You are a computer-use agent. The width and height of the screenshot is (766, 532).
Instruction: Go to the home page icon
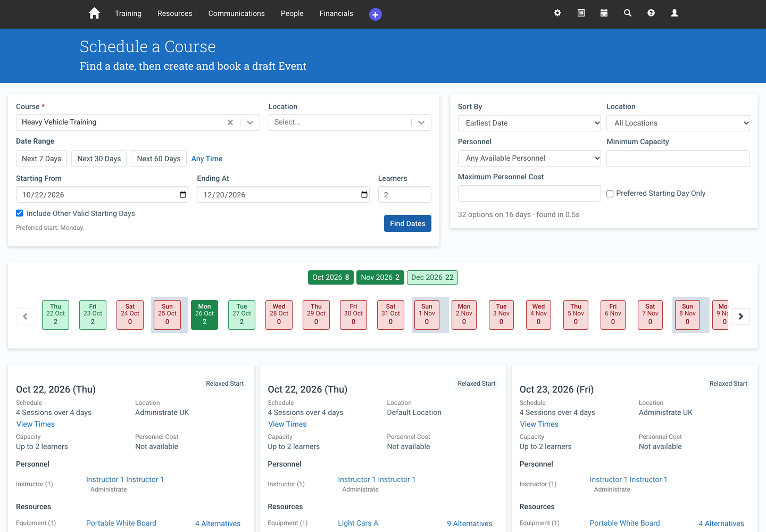[94, 13]
